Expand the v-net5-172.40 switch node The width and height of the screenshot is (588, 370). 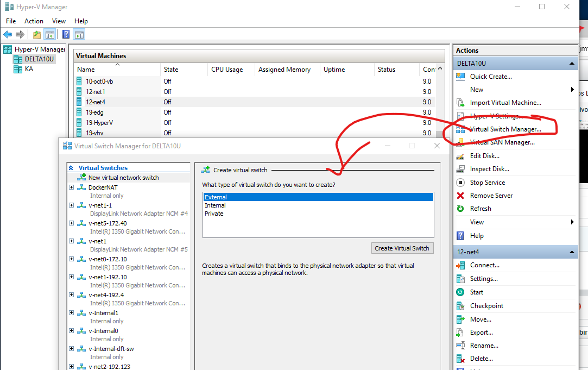72,223
